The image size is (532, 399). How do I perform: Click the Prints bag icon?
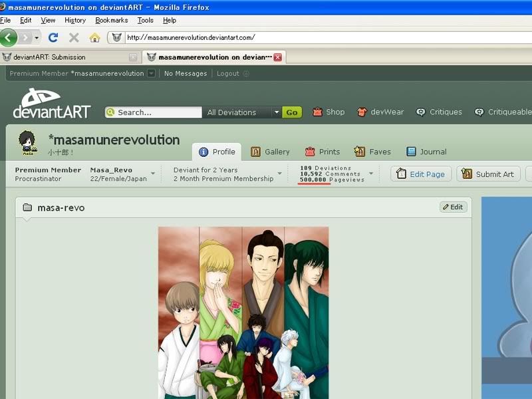point(310,152)
